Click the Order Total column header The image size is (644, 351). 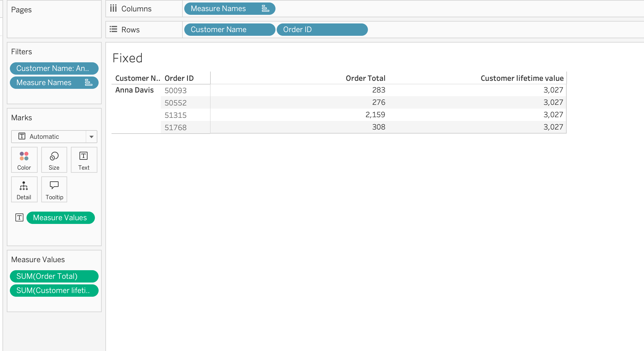(x=365, y=78)
